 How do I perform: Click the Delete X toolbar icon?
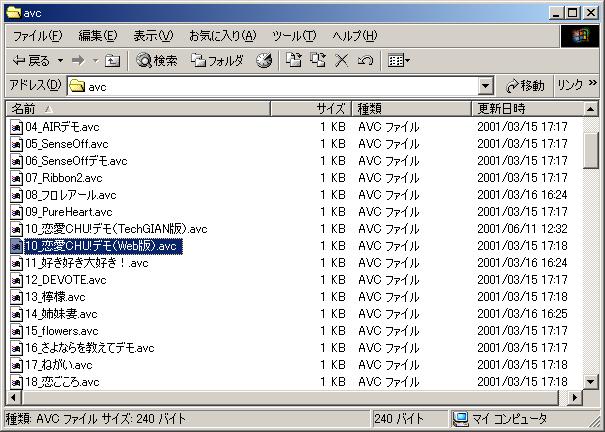click(342, 61)
